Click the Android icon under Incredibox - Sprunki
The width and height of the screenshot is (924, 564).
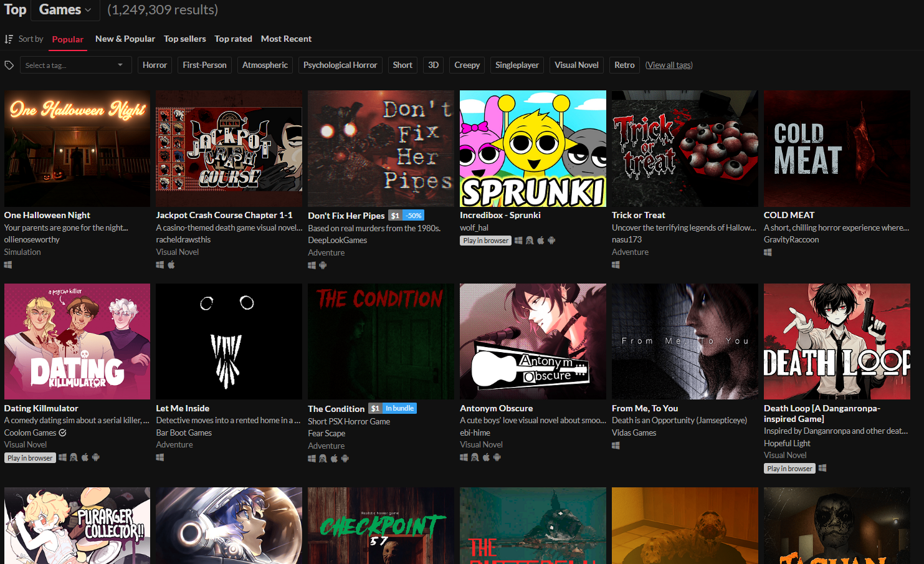pos(551,241)
